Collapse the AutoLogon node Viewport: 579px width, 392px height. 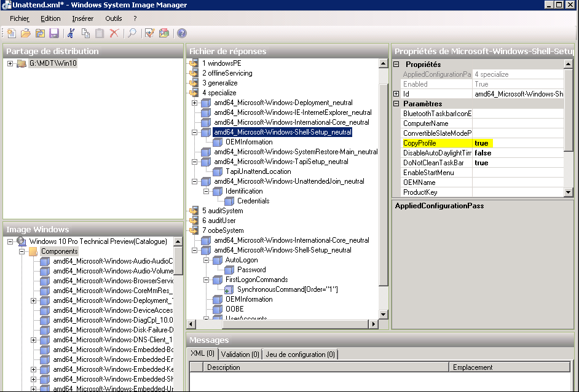207,260
